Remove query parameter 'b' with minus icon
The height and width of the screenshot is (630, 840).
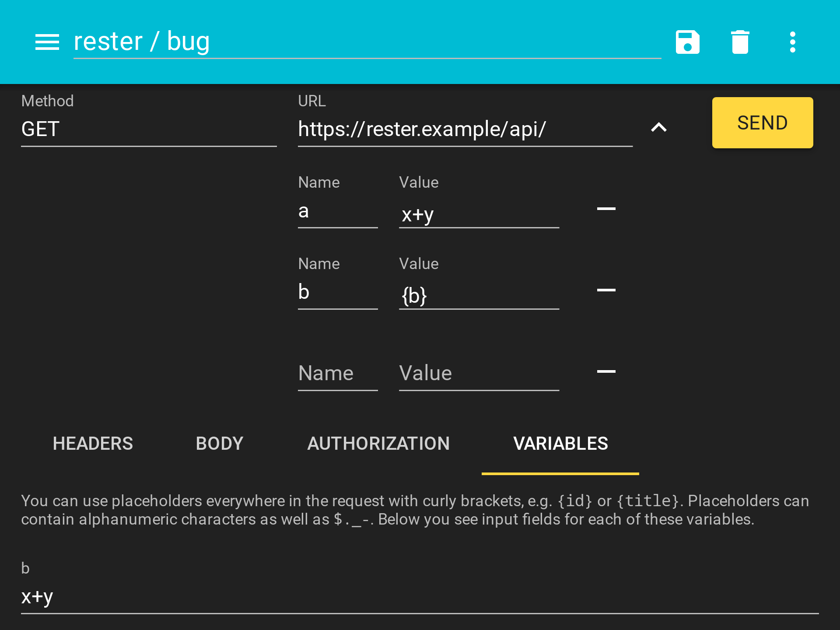[606, 290]
